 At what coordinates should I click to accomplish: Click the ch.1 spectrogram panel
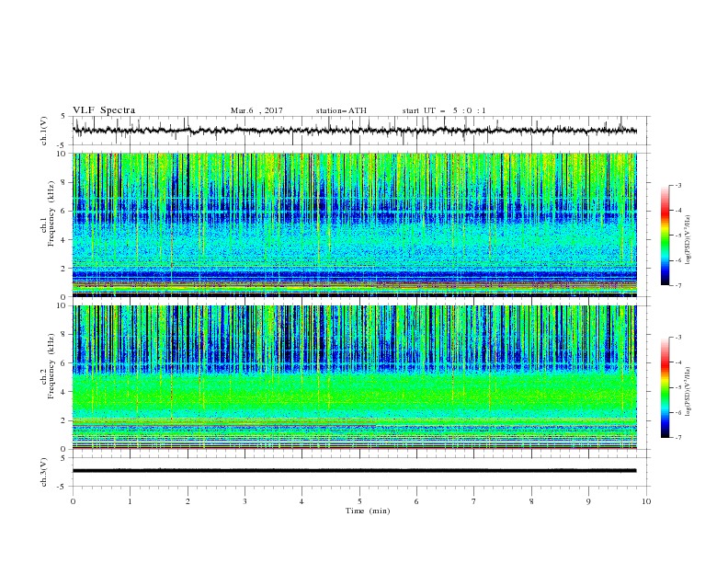point(354,224)
